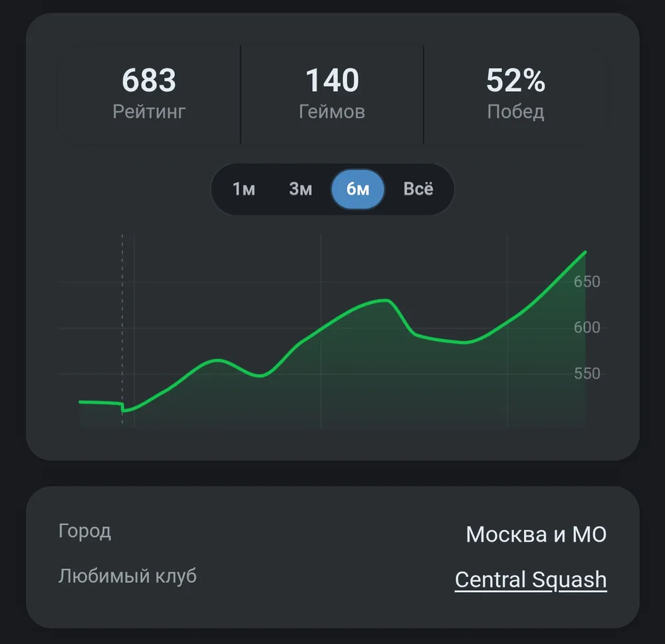
Task: Click the Любимый клуб label
Action: pyautogui.click(x=127, y=576)
